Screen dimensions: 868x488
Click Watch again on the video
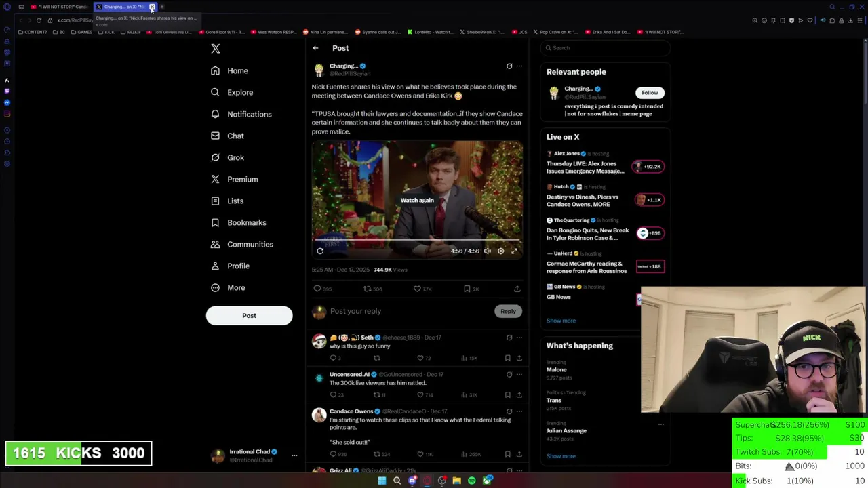(x=416, y=200)
